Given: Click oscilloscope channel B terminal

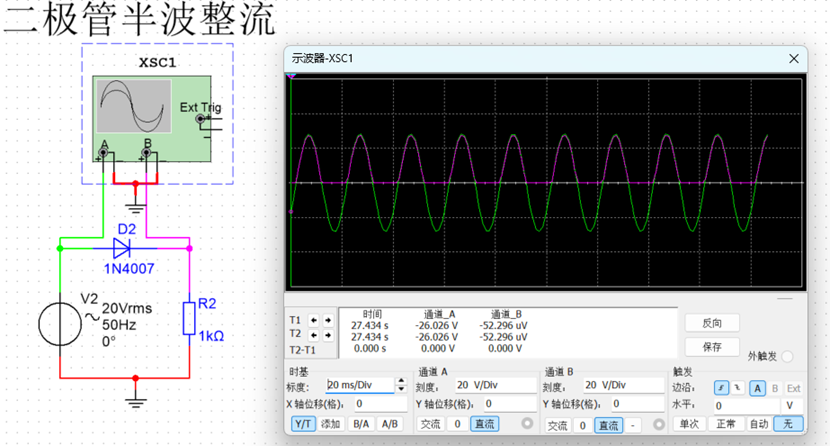Looking at the screenshot, I should pyautogui.click(x=147, y=153).
